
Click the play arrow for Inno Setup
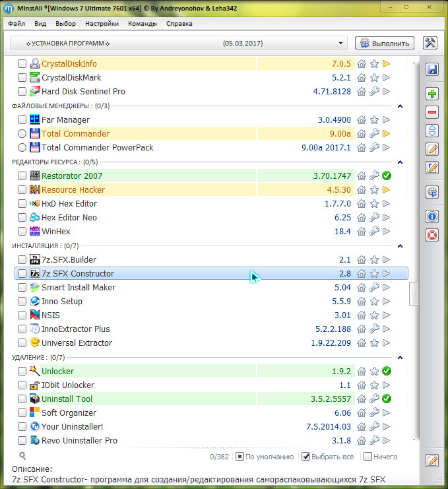tap(387, 302)
